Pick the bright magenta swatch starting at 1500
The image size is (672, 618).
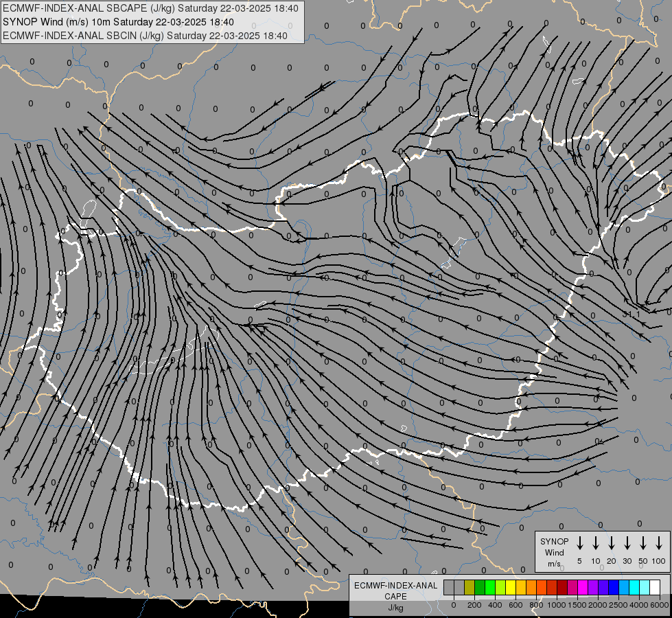pos(583,587)
